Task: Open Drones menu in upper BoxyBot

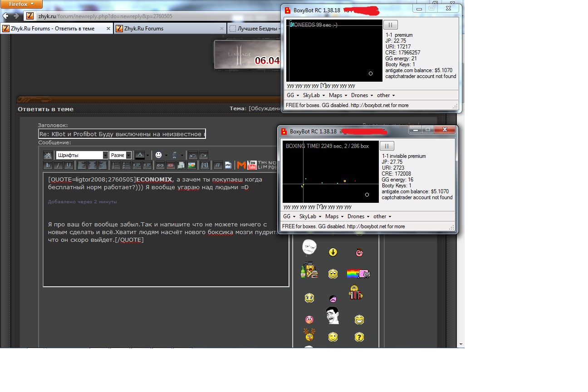Action: coord(362,95)
